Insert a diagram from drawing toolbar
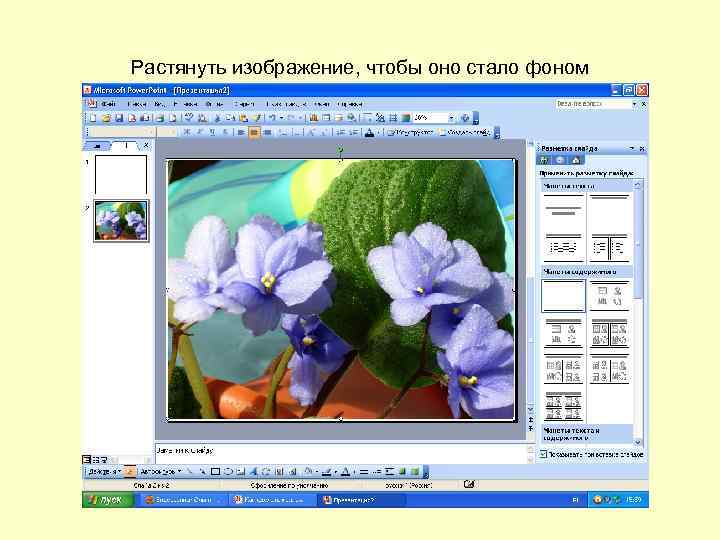Image resolution: width=720 pixels, height=540 pixels. 266,471
